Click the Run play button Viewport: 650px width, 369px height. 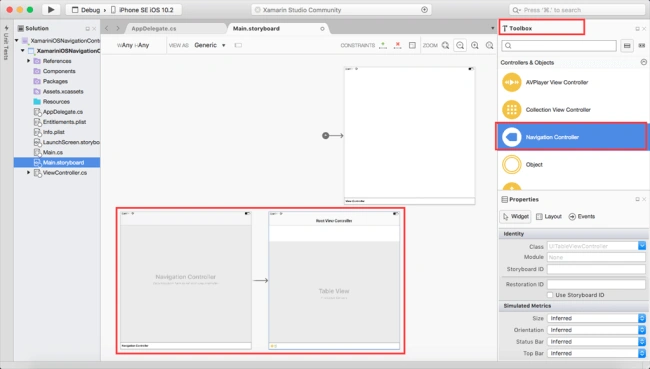pyautogui.click(x=51, y=10)
